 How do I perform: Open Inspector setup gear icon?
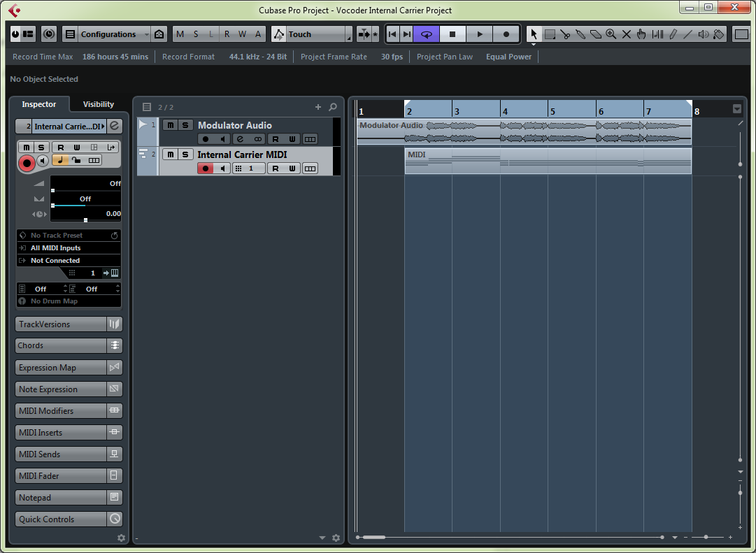click(x=121, y=538)
